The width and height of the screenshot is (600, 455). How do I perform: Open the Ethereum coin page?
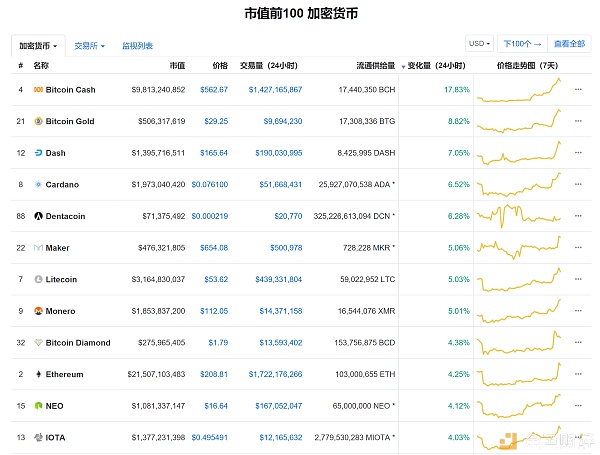click(64, 374)
